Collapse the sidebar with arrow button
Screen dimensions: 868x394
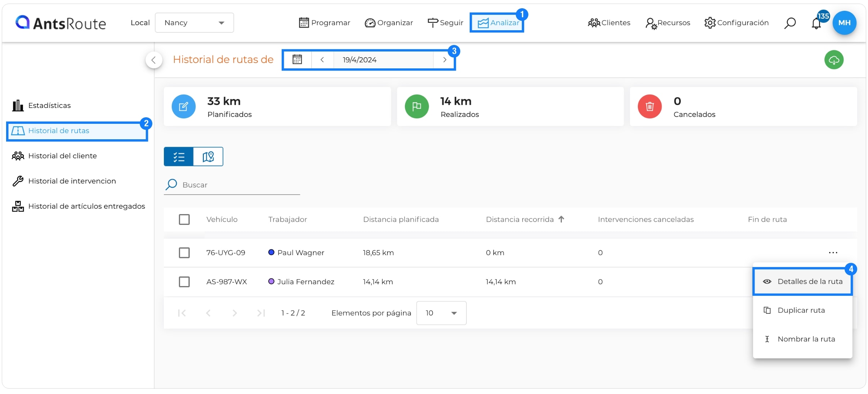tap(154, 60)
